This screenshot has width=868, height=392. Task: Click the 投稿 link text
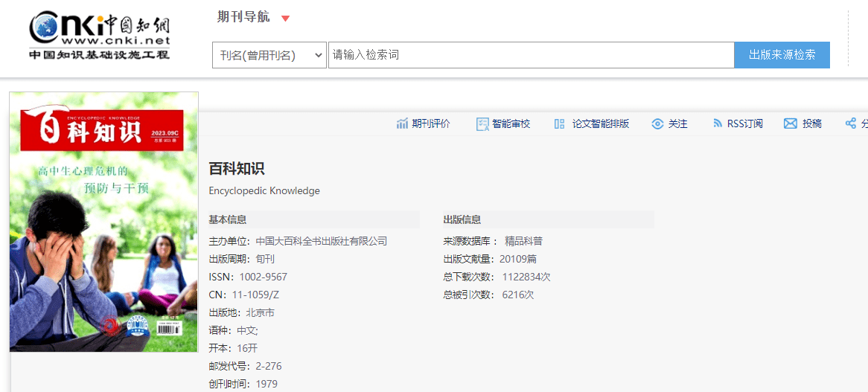(x=812, y=123)
